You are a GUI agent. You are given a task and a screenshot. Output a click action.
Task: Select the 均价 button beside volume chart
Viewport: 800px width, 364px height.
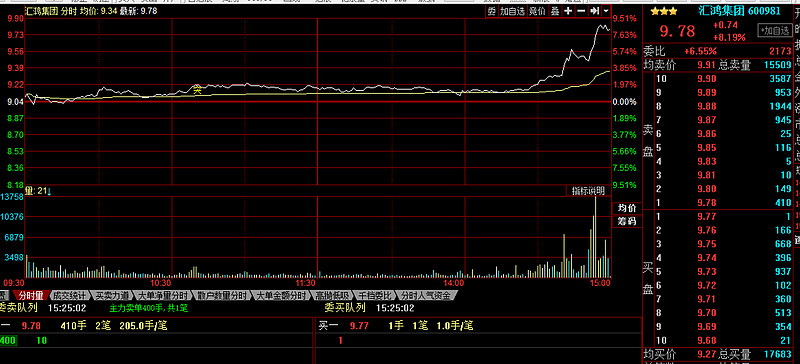627,208
